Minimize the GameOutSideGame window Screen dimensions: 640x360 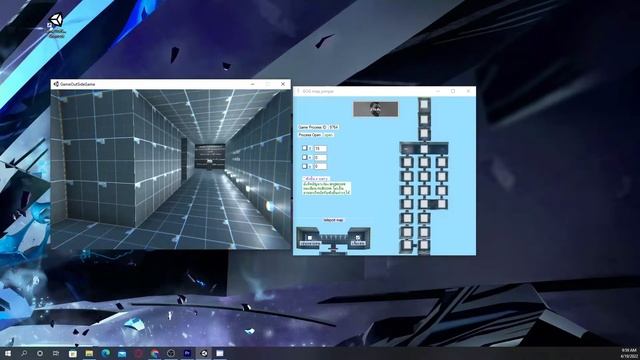[253, 84]
